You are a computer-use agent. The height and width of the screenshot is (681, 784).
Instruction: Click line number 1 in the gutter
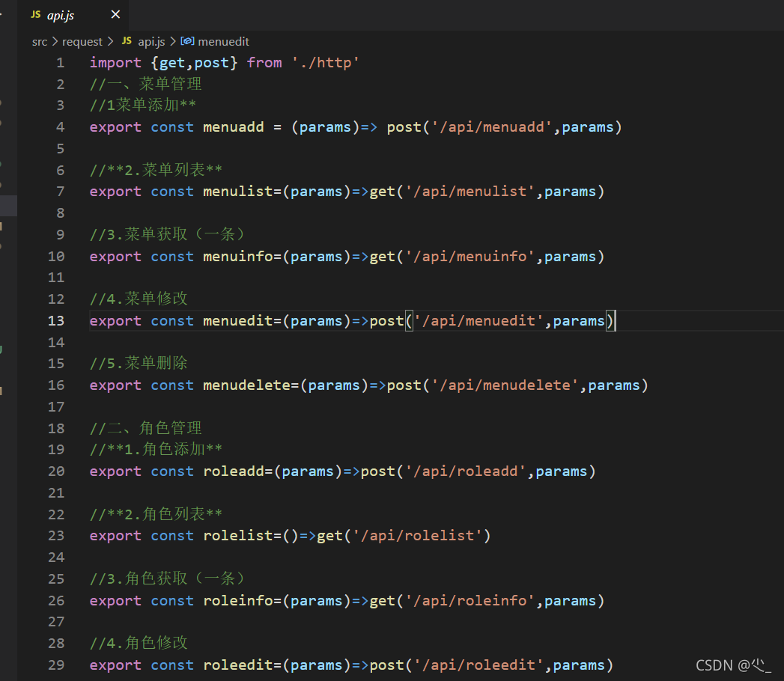[60, 62]
